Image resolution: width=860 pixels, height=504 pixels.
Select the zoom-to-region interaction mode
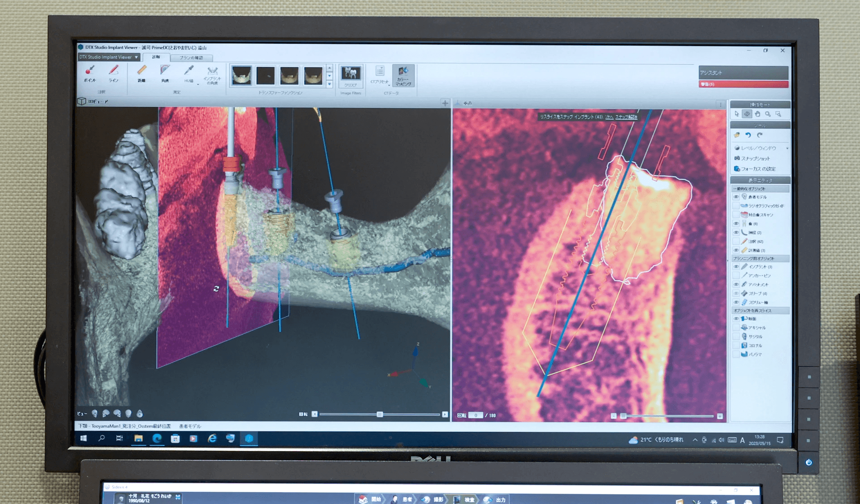point(778,114)
